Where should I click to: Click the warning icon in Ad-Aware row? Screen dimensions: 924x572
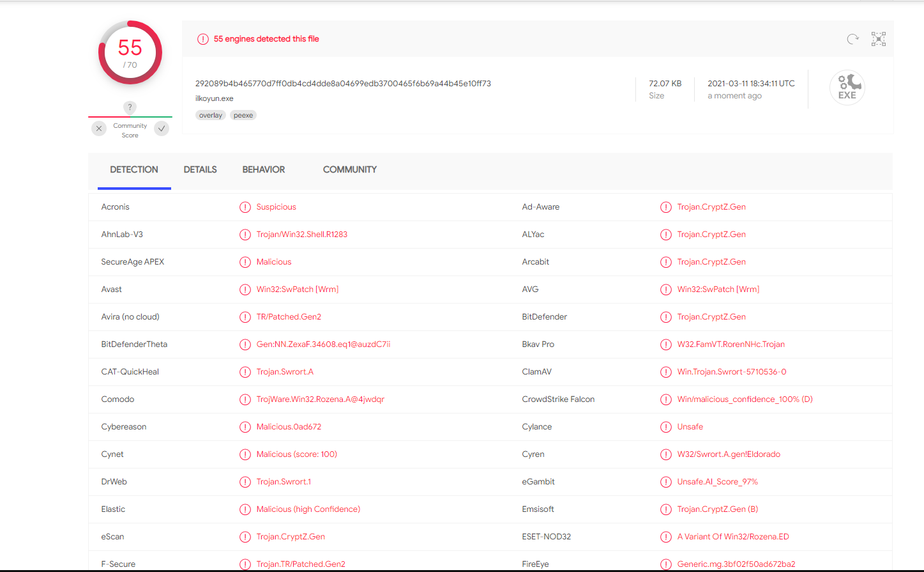666,207
